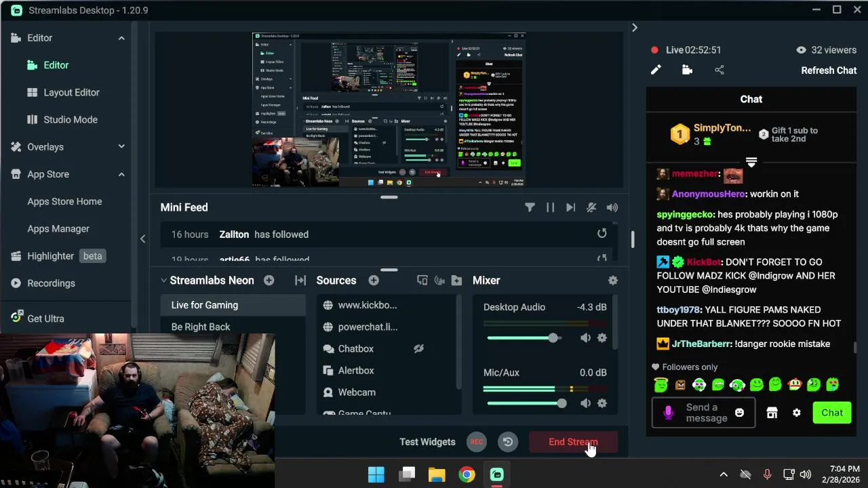Image resolution: width=868 pixels, height=488 pixels.
Task: Toggle the replay buffer button
Action: [x=508, y=442]
